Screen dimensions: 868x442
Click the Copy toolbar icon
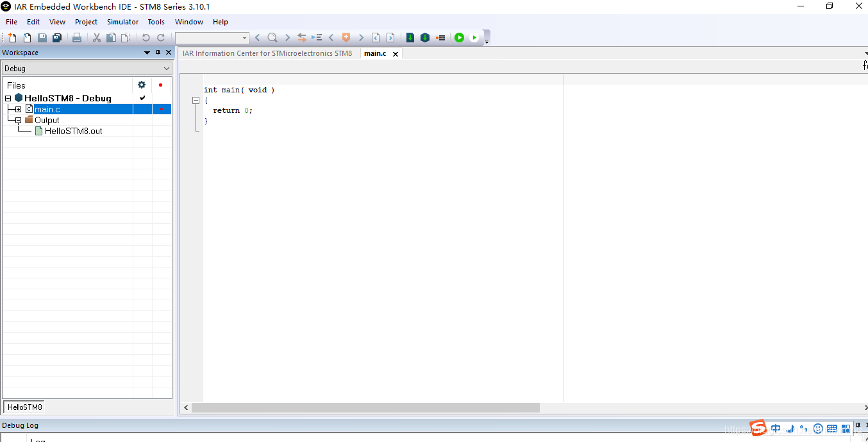(111, 38)
